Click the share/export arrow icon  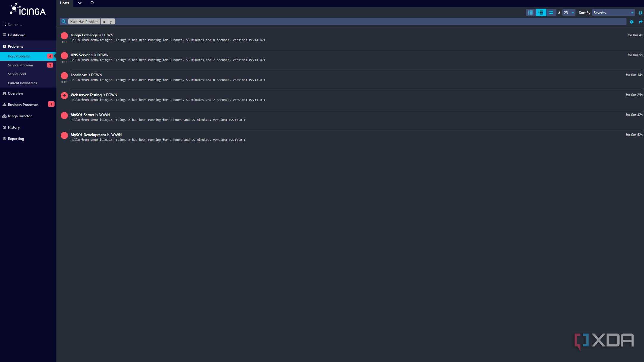(x=640, y=22)
